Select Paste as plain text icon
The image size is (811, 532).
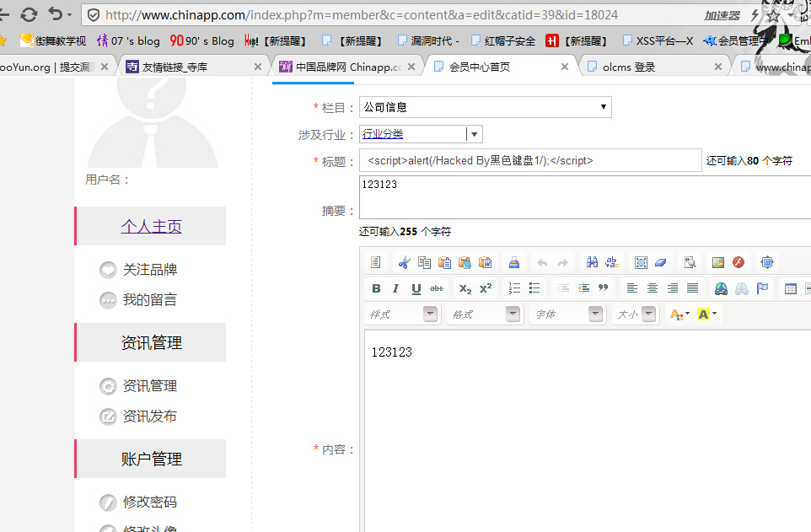point(465,262)
